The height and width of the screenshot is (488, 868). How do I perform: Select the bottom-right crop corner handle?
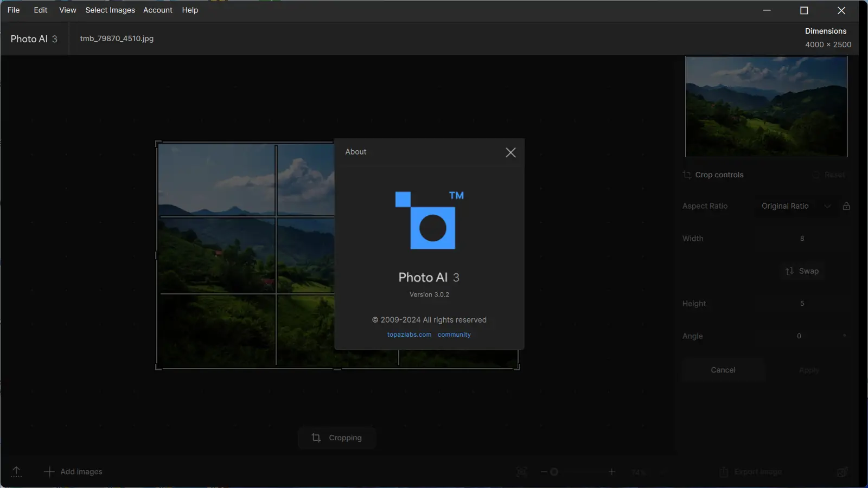point(518,368)
